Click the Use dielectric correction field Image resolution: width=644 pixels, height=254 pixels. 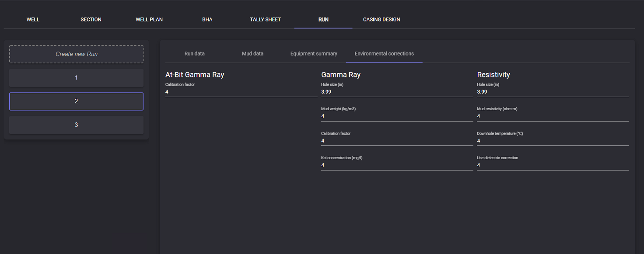(x=553, y=165)
